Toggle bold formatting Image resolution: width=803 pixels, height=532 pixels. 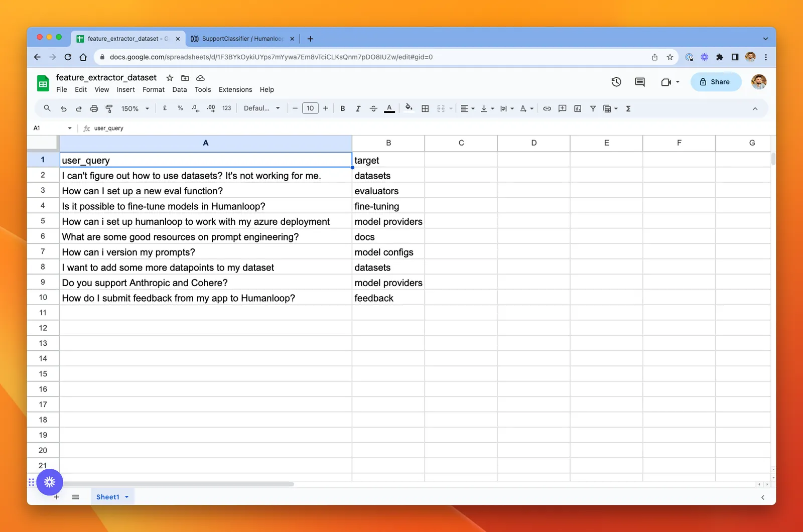pyautogui.click(x=343, y=108)
